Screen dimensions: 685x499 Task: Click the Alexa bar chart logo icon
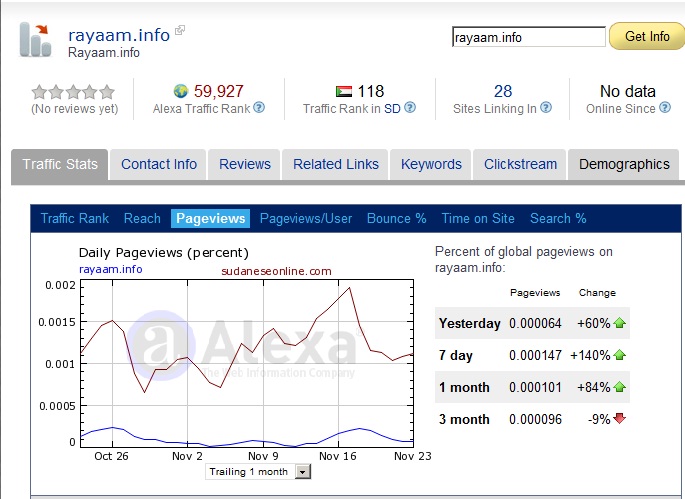[x=36, y=40]
